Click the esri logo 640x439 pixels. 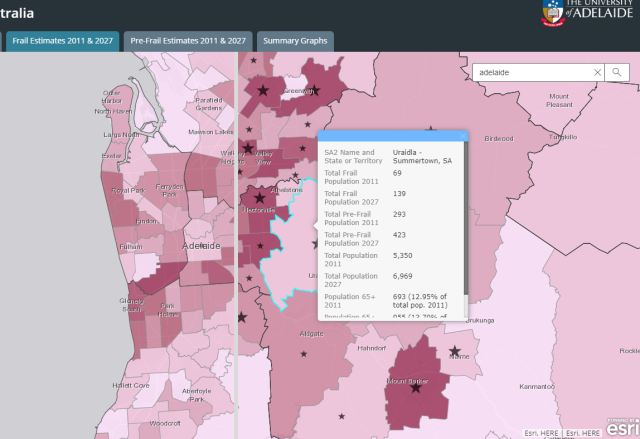click(622, 428)
